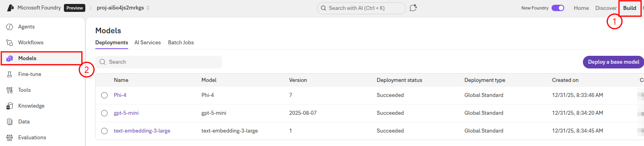Click the Data document icon

click(10, 121)
